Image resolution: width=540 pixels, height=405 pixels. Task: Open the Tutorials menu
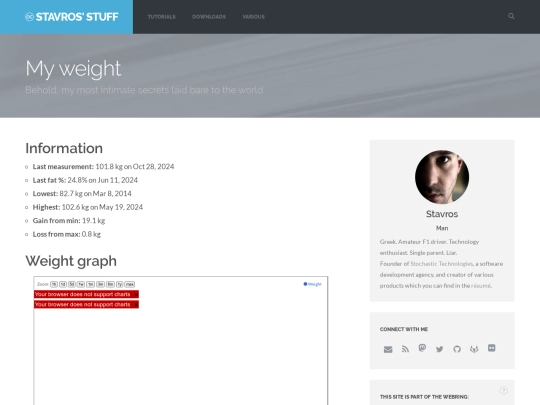(x=162, y=17)
